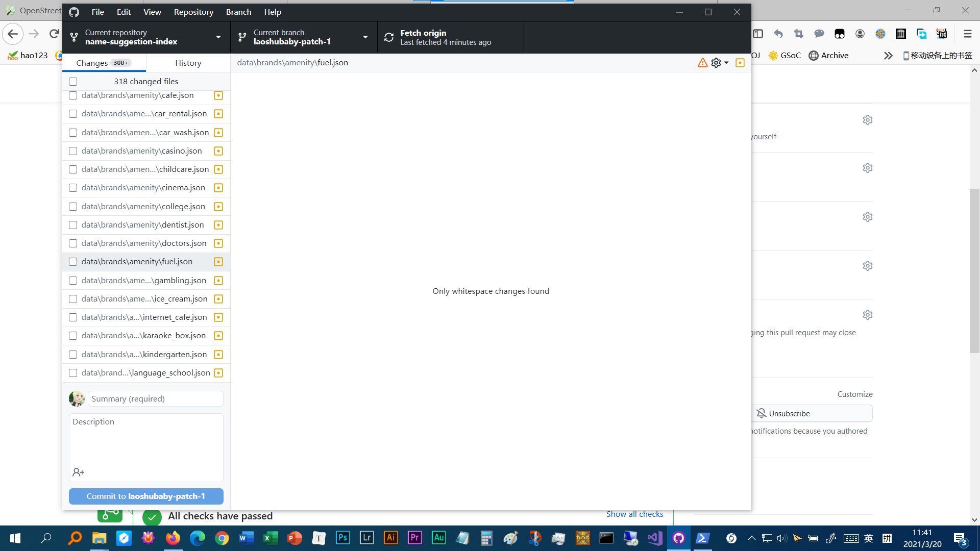Launch Photoshop from the taskbar
Image resolution: width=980 pixels, height=551 pixels.
[342, 538]
